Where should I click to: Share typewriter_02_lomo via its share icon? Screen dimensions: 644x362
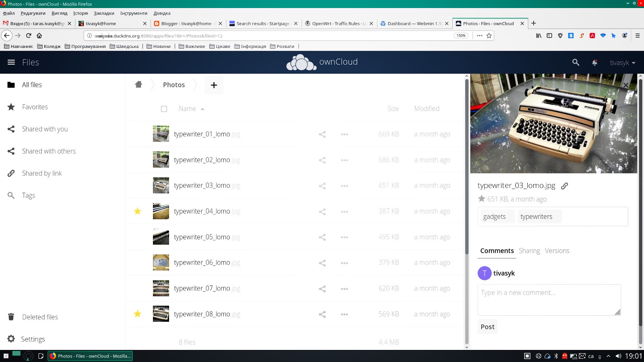(x=322, y=160)
